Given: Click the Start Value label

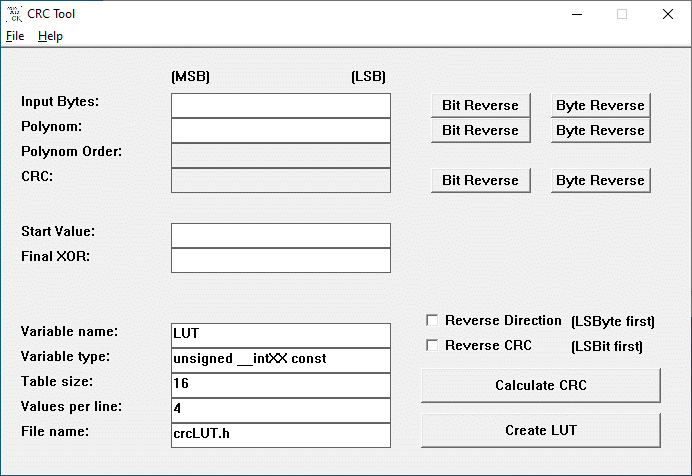Looking at the screenshot, I should (x=58, y=231).
